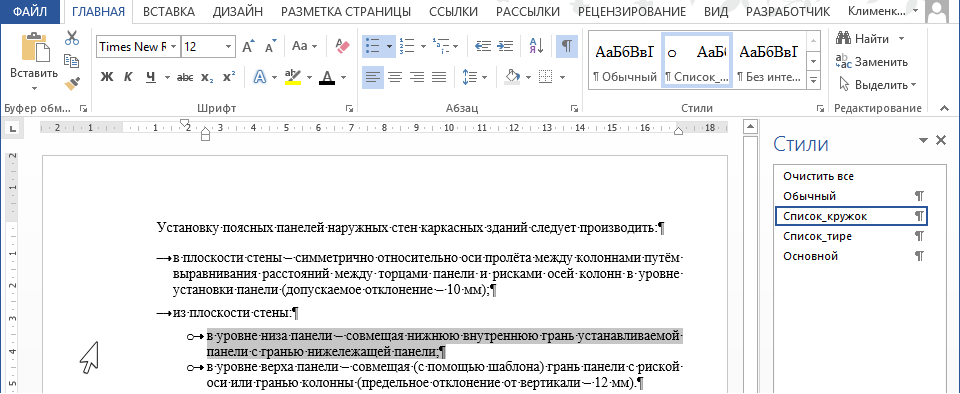Click the Copy icon in clipboard group
Image resolution: width=960 pixels, height=394 pixels.
[x=72, y=61]
